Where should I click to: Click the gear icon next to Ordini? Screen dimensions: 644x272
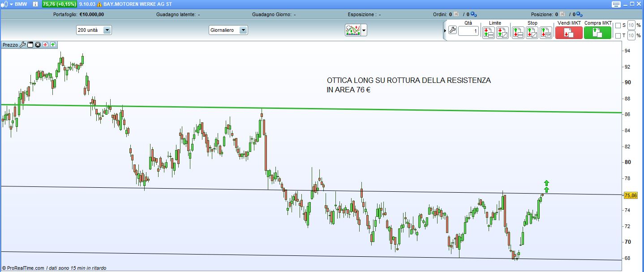(473, 14)
